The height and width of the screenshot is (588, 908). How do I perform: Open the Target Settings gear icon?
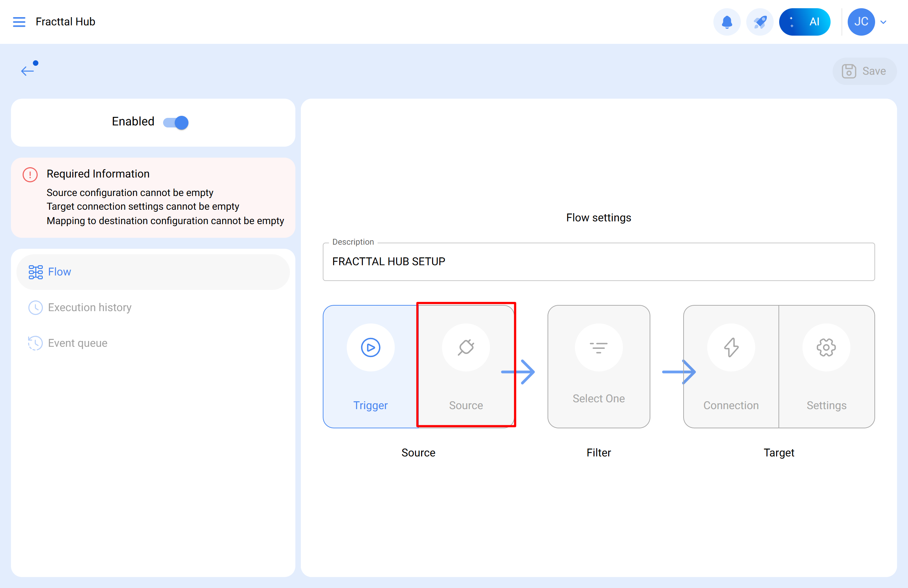(826, 347)
